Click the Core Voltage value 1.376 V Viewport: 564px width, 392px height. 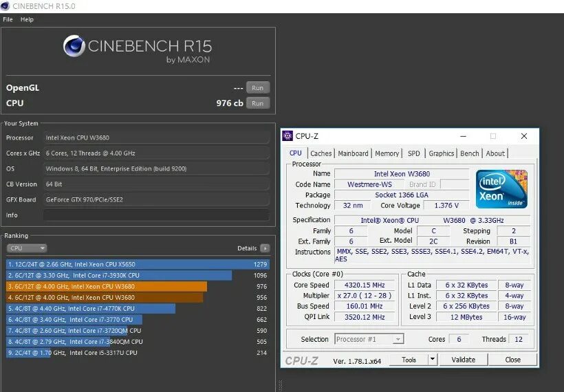pyautogui.click(x=446, y=206)
